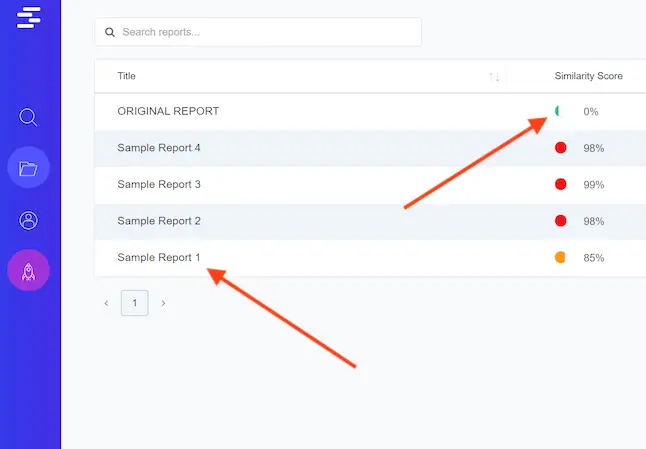The height and width of the screenshot is (449, 646).
Task: Sort by Title column header
Action: (x=127, y=76)
